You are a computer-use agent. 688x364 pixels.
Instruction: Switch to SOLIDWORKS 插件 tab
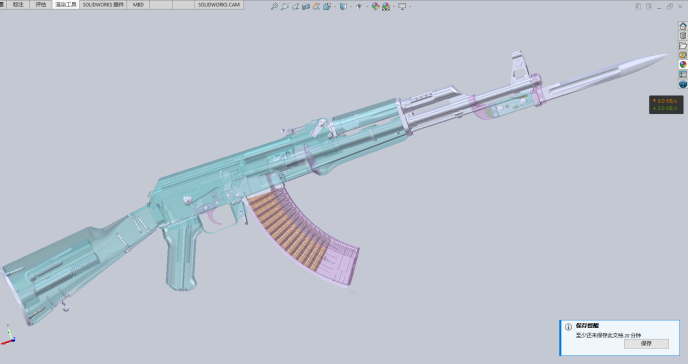tap(103, 4)
